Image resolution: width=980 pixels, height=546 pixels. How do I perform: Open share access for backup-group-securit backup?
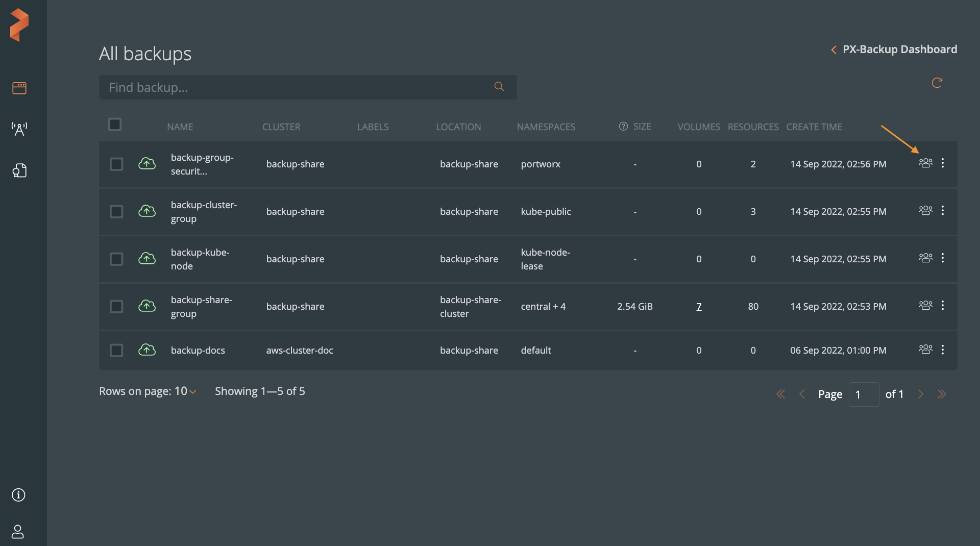click(x=925, y=163)
